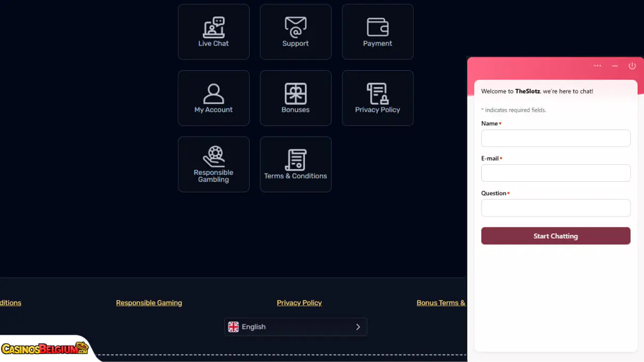Minimize the chat widget window
The height and width of the screenshot is (362, 644).
pos(615,66)
